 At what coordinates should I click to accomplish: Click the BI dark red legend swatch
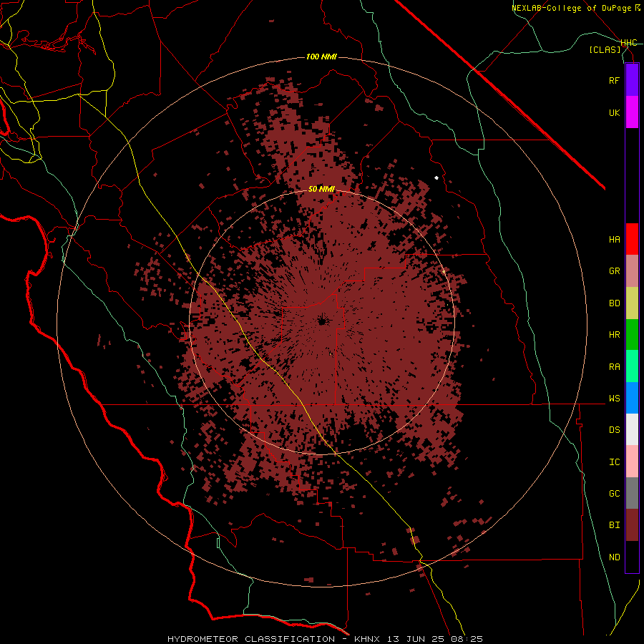tap(632, 525)
